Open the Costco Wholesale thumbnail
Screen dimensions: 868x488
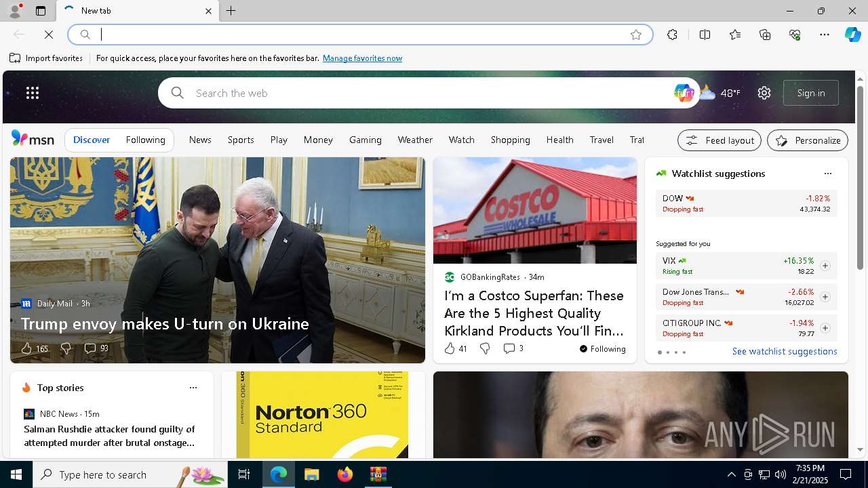click(x=535, y=211)
